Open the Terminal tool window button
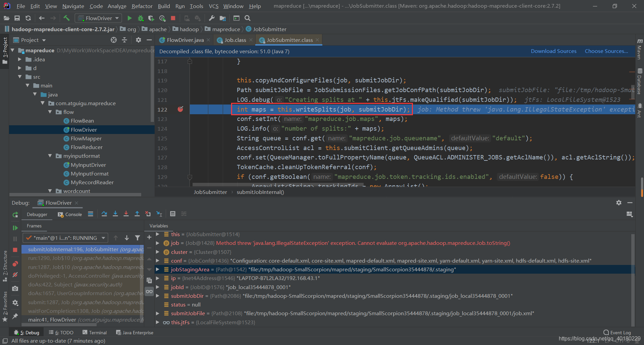The height and width of the screenshot is (345, 644). click(95, 332)
